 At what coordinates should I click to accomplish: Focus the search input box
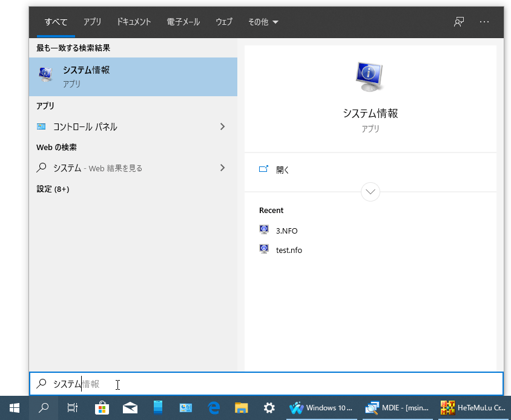pyautogui.click(x=266, y=384)
